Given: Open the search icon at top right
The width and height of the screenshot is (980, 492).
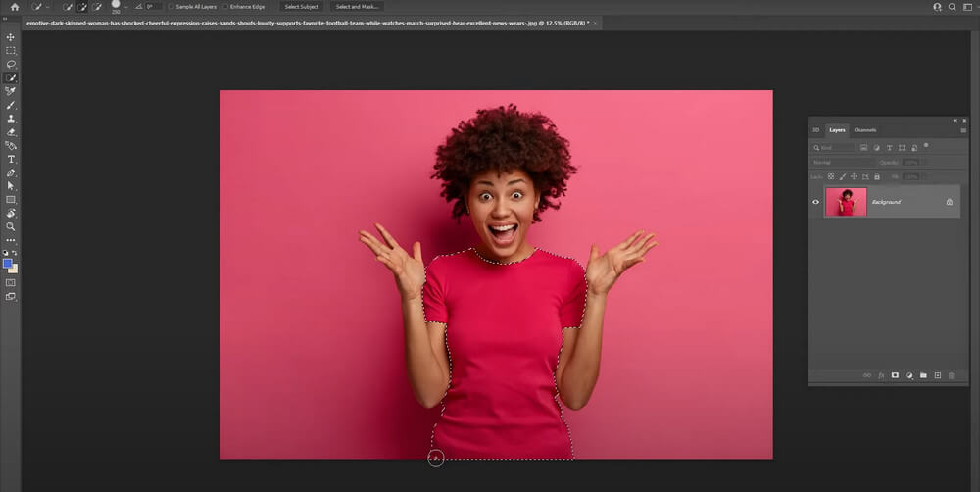Looking at the screenshot, I should 952,7.
